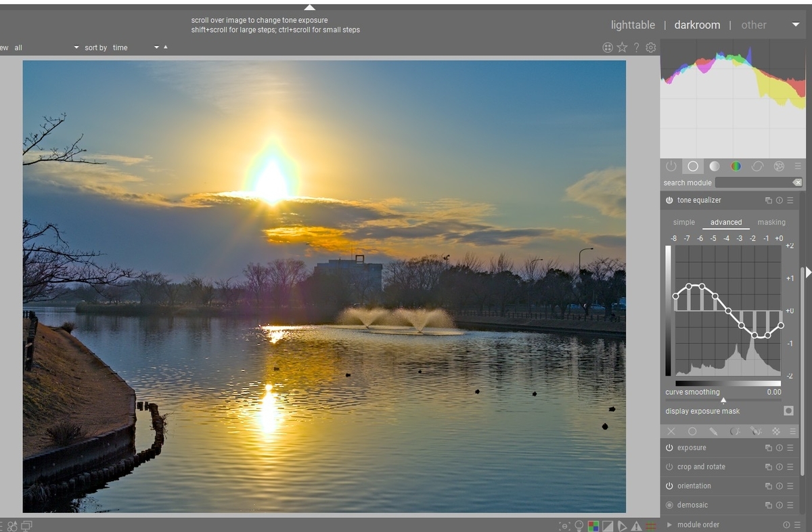812x532 pixels.
Task: Open tone equalizer presets menu
Action: (790, 200)
